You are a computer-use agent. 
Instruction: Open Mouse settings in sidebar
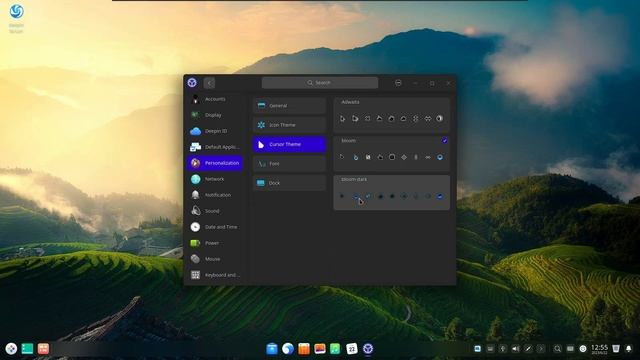[215, 259]
